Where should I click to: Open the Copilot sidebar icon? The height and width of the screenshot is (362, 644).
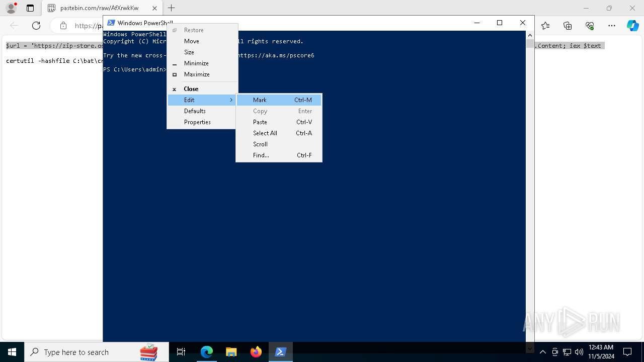[633, 26]
